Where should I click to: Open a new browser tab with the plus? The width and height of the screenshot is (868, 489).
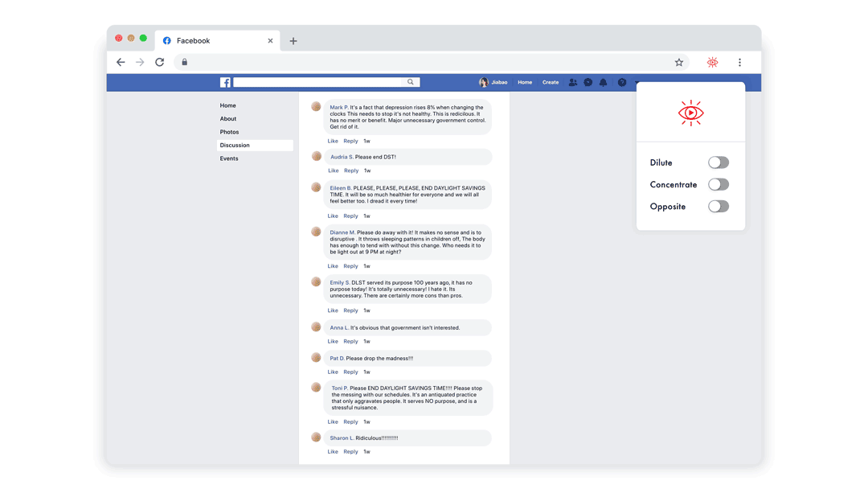[x=293, y=40]
